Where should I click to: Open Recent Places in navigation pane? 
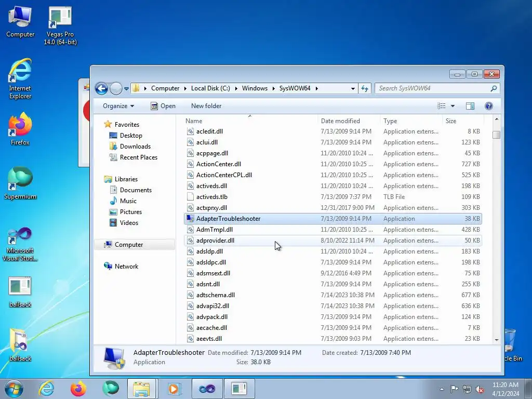click(x=138, y=157)
